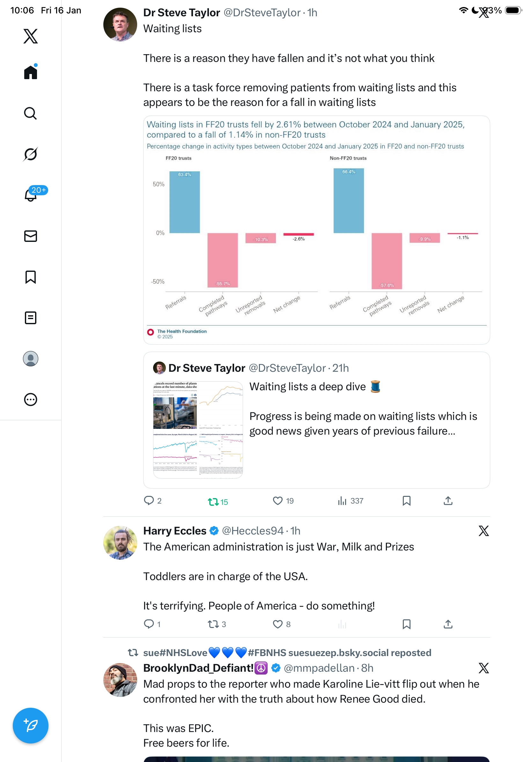Share Dr Steve Taylor's post
The width and height of the screenshot is (532, 762).
coord(448,501)
